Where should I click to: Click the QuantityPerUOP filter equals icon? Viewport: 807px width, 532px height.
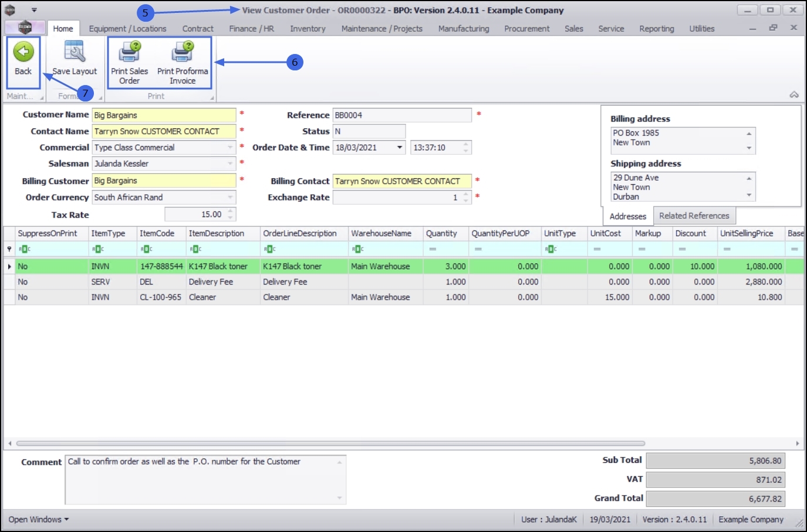(x=478, y=249)
